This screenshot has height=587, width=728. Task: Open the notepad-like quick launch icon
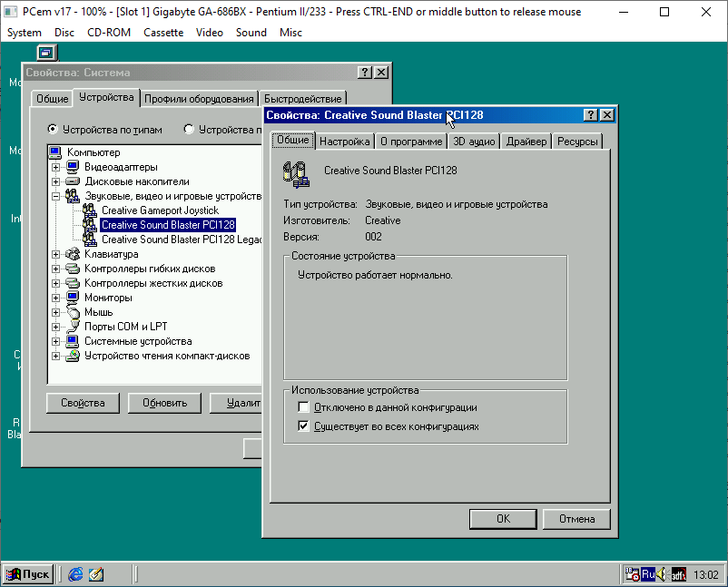[x=96, y=574]
